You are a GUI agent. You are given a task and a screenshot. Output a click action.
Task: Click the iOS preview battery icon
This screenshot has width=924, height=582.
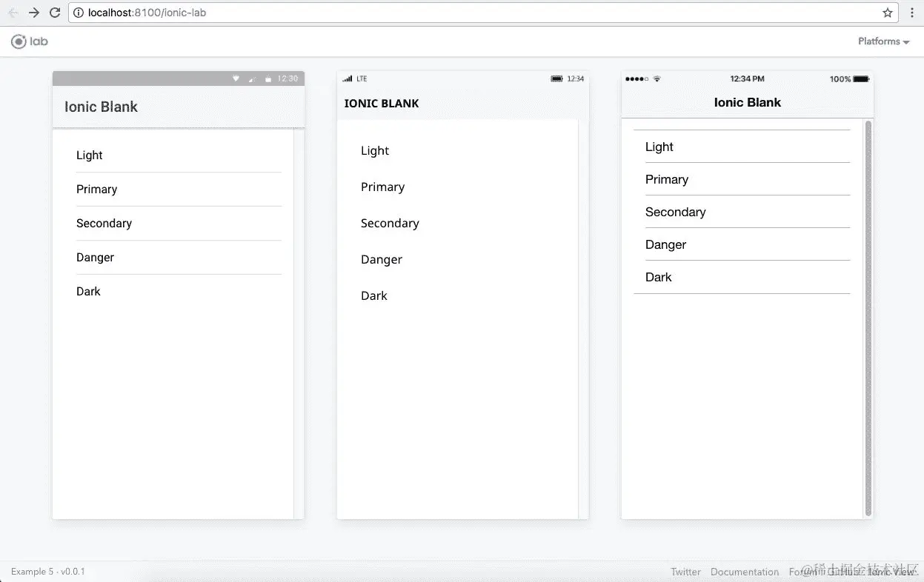tap(861, 78)
